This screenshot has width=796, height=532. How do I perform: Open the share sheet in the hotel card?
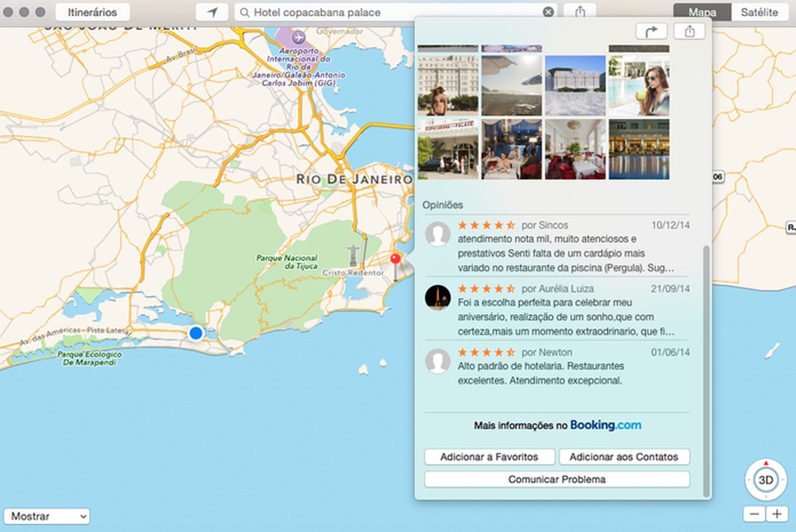click(689, 29)
